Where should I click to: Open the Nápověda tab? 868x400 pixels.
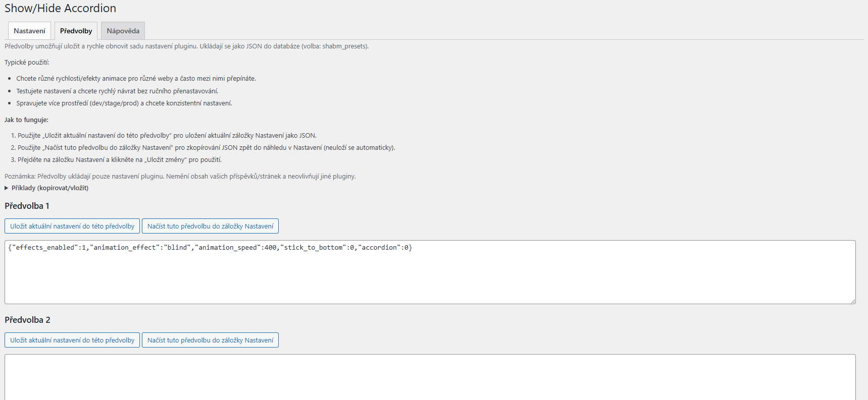(x=123, y=31)
